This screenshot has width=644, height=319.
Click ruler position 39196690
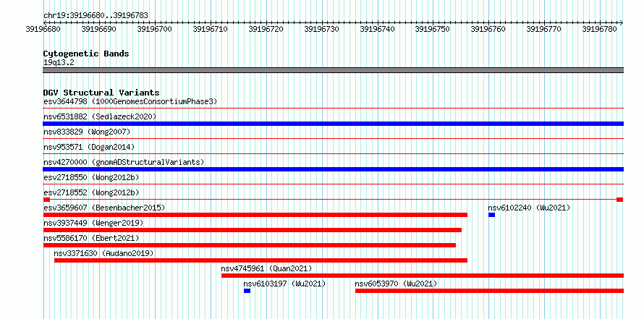pyautogui.click(x=99, y=29)
